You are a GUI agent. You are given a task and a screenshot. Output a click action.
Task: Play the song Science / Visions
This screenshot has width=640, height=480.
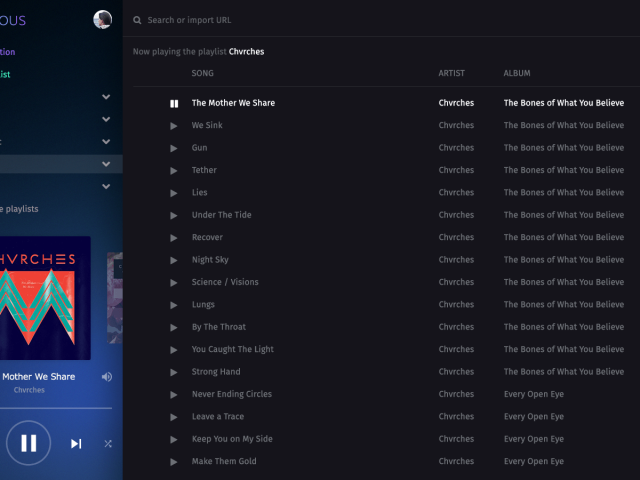coord(174,283)
